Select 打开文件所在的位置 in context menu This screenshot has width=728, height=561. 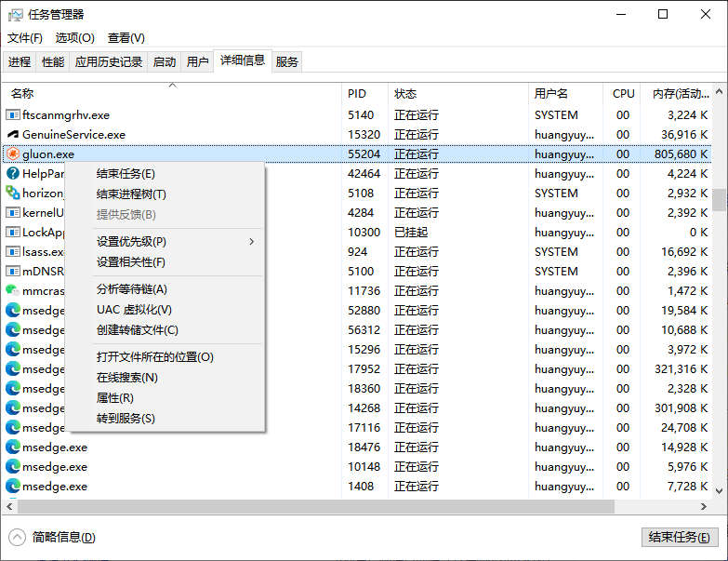(x=154, y=357)
